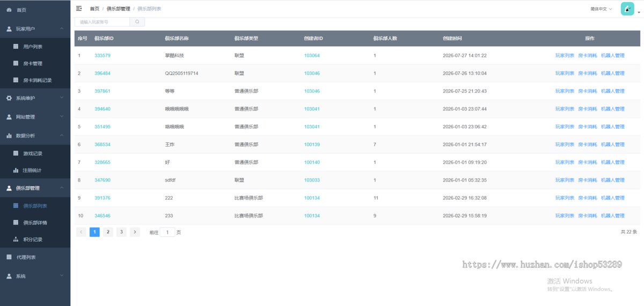
Task: Open creator ID 100139 link
Action: (x=312, y=144)
